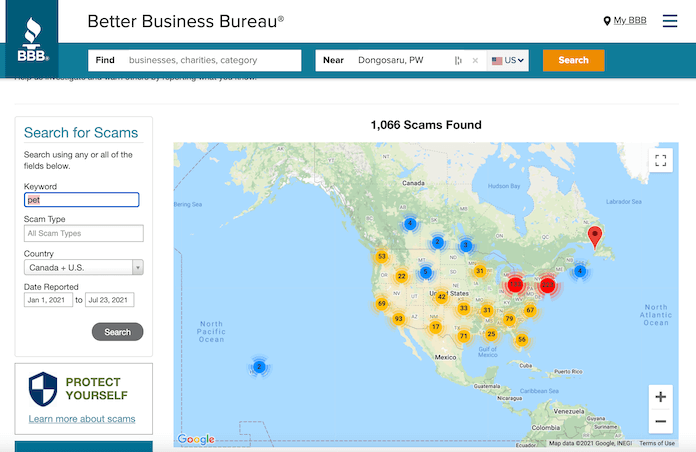The height and width of the screenshot is (452, 696).
Task: Open the US country selector dropdown
Action: [508, 60]
